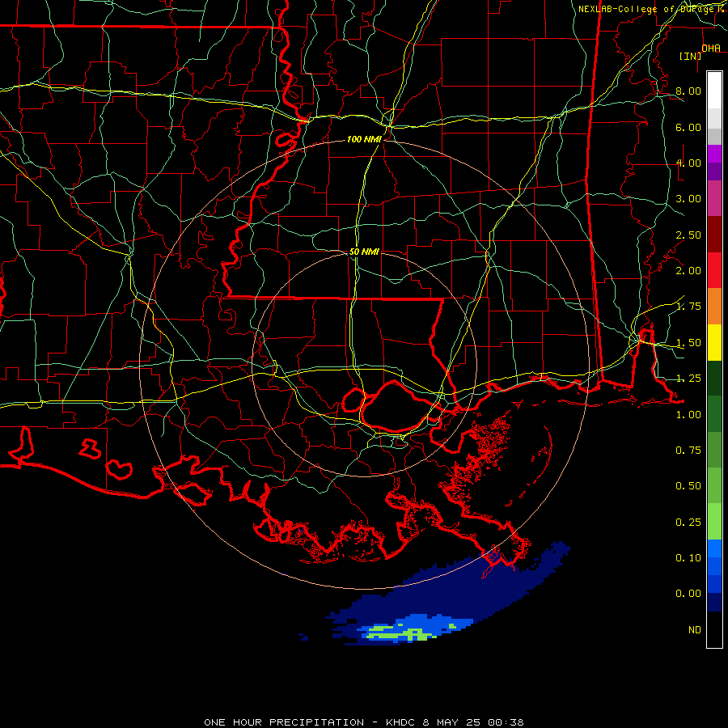Image resolution: width=728 pixels, height=728 pixels.
Task: Click the 3.00 legend value
Action: (688, 199)
